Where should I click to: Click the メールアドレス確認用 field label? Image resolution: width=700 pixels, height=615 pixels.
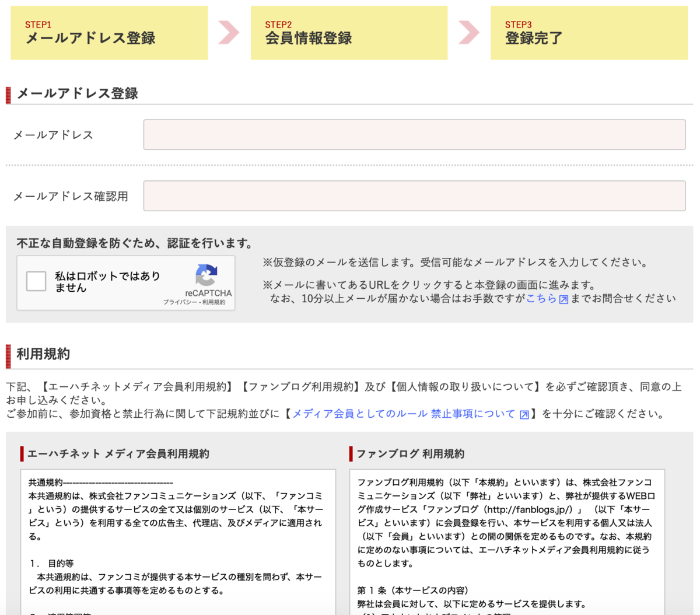click(x=71, y=196)
